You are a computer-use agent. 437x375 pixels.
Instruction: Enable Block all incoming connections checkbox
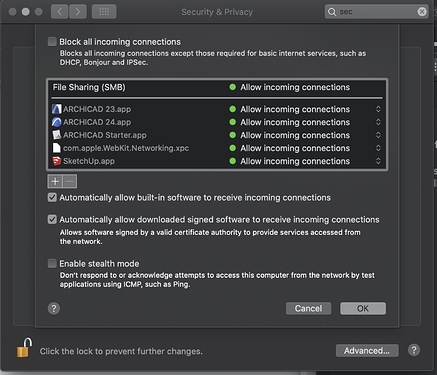(x=52, y=42)
